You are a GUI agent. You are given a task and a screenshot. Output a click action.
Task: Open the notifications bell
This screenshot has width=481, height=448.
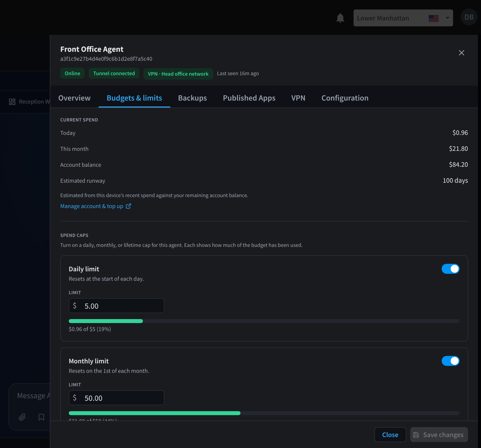340,18
